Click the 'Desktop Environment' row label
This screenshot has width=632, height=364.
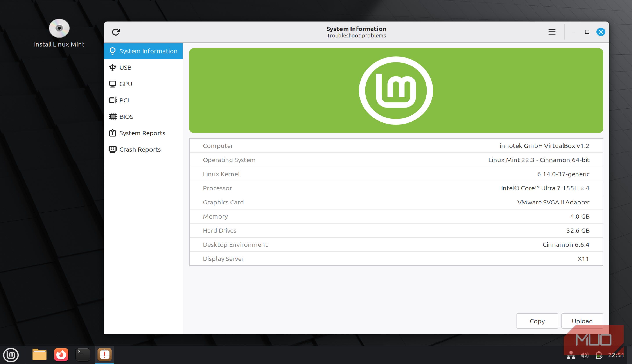coord(235,245)
